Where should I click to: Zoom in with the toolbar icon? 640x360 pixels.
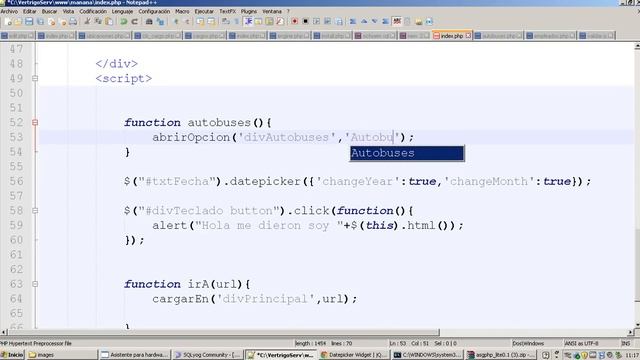(x=176, y=21)
